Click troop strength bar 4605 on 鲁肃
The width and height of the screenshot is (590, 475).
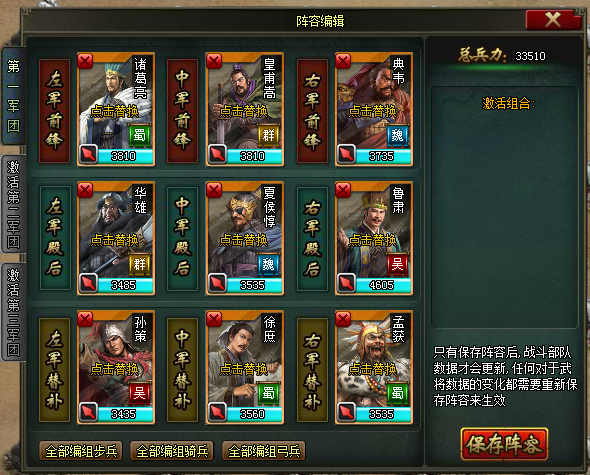coord(383,285)
